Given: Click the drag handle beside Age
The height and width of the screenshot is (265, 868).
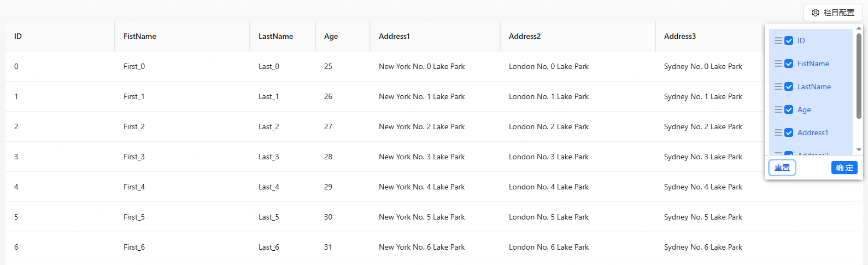Looking at the screenshot, I should click(x=778, y=110).
